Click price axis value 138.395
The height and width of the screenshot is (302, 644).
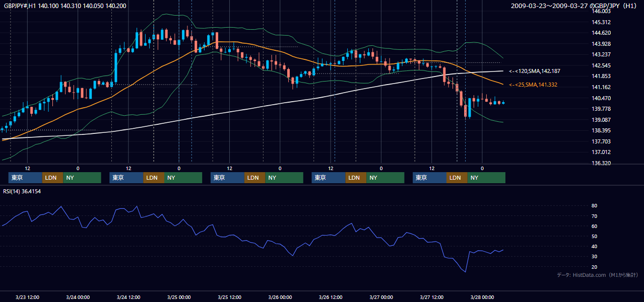point(601,130)
